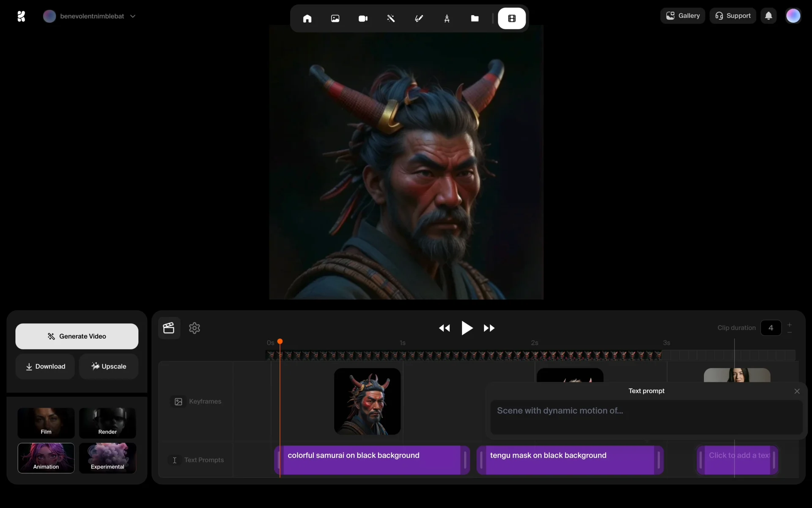Increase clip duration with plus stepper
Image resolution: width=812 pixels, height=508 pixels.
[x=789, y=325]
